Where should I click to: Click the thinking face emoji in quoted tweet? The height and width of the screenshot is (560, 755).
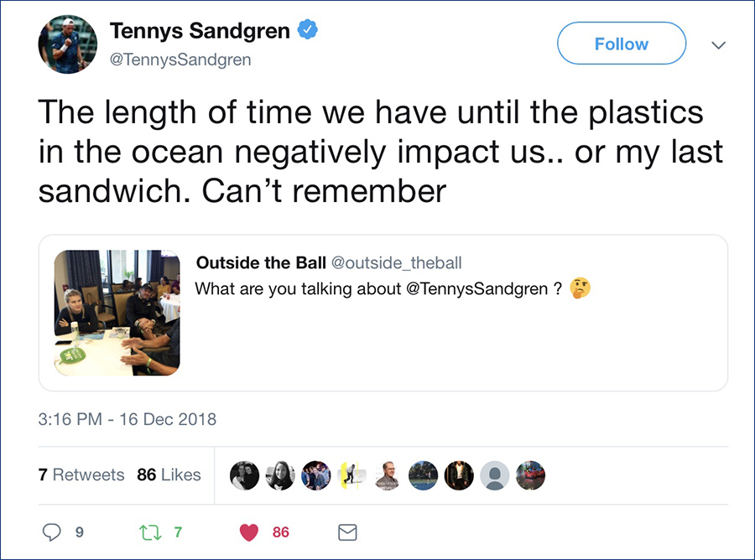(x=581, y=288)
